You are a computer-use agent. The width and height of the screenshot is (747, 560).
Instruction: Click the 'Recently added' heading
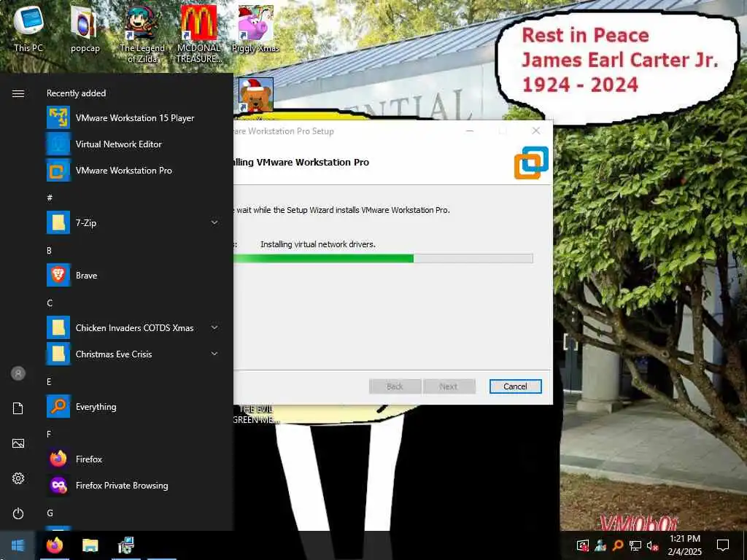76,93
